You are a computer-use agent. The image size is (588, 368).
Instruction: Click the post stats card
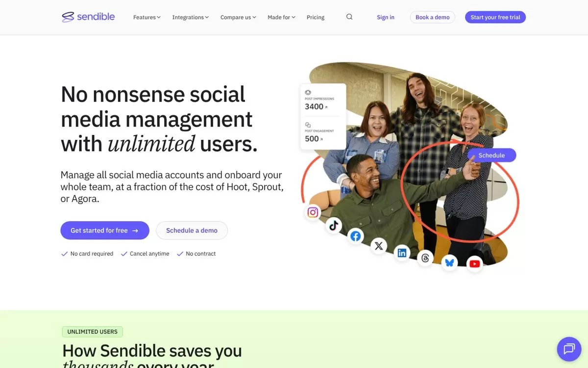click(323, 116)
